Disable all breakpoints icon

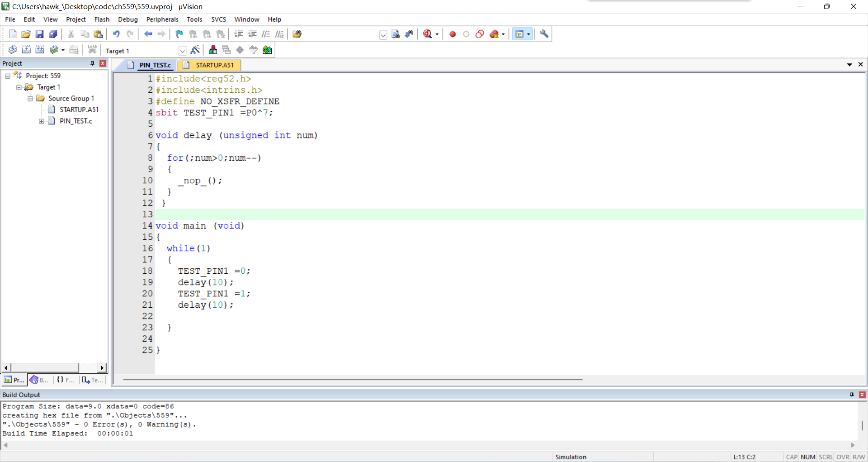[x=480, y=34]
